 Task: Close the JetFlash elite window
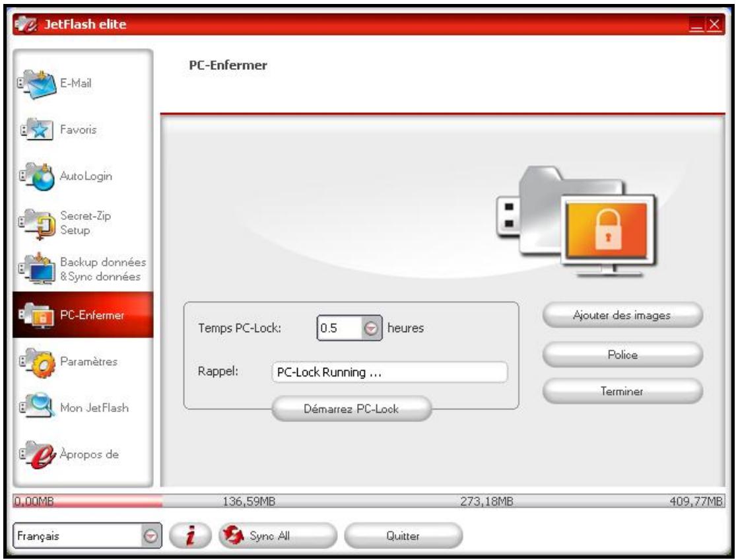[x=714, y=24]
